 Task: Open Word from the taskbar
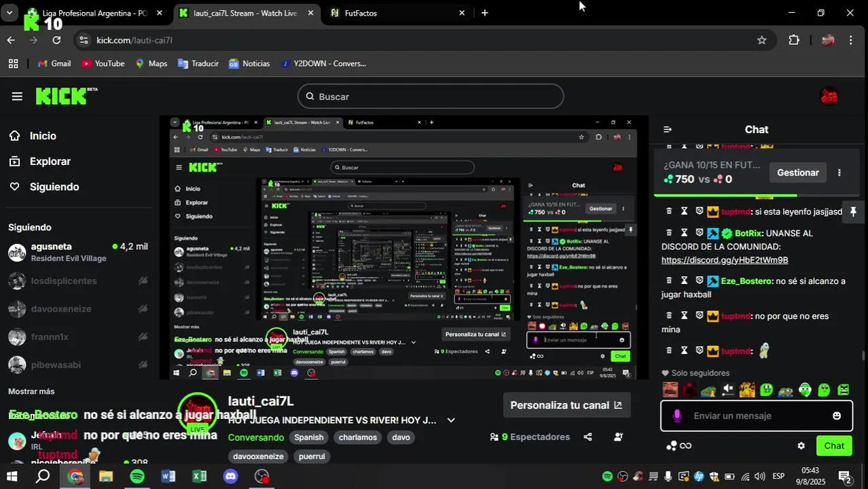tap(168, 476)
